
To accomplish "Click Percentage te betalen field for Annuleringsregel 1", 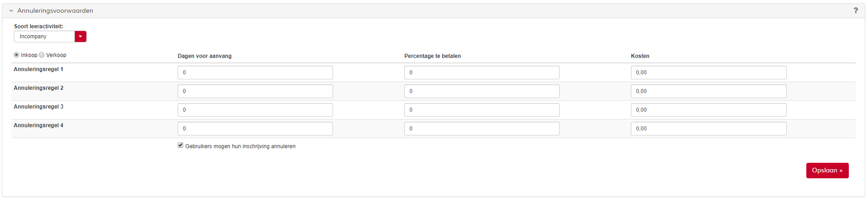I will click(482, 73).
